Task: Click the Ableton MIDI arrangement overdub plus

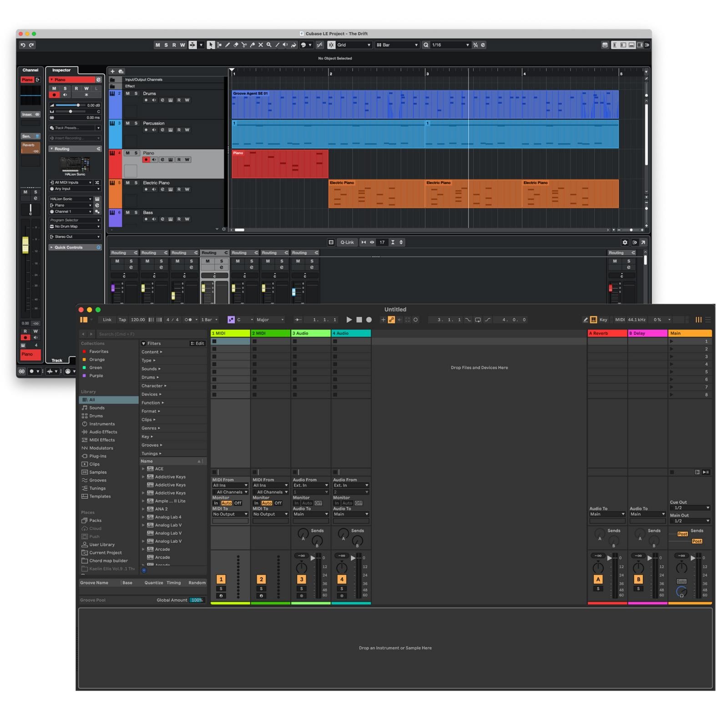Action: tap(383, 320)
